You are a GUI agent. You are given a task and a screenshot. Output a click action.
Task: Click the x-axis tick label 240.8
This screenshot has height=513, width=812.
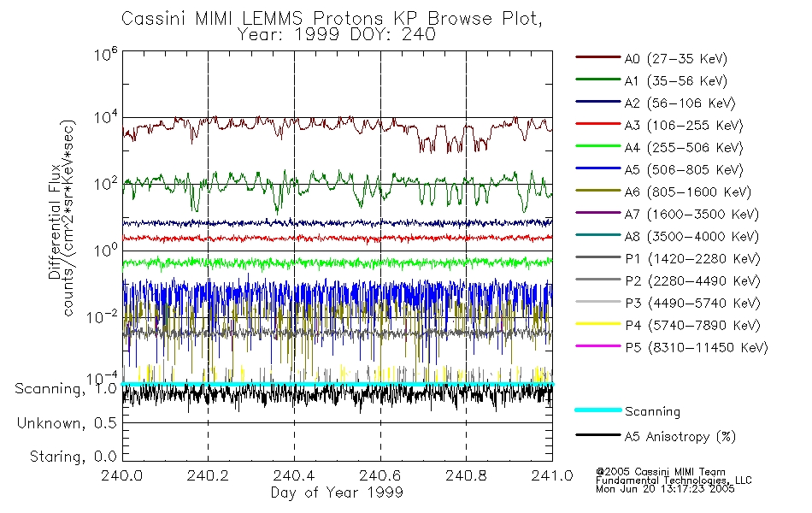click(x=466, y=475)
